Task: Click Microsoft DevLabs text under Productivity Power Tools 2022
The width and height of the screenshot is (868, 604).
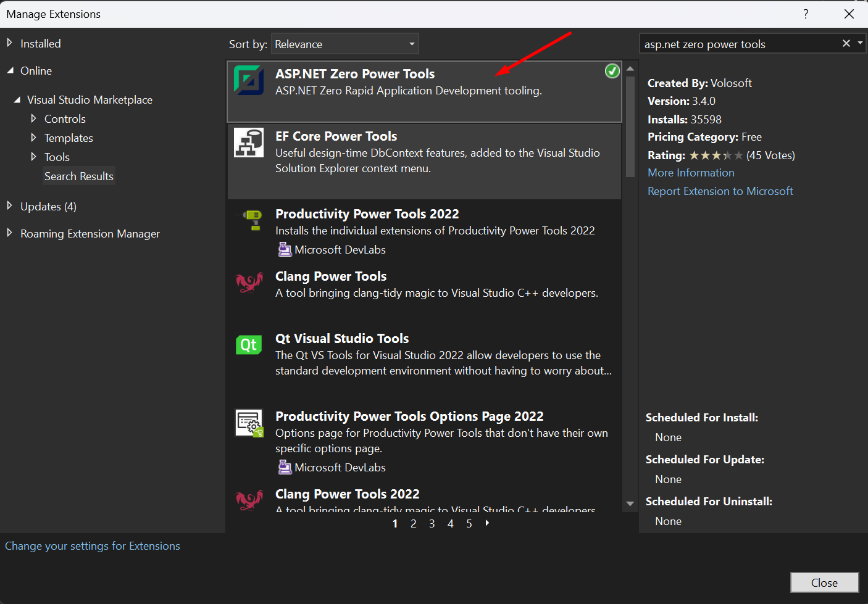Action: pos(340,250)
